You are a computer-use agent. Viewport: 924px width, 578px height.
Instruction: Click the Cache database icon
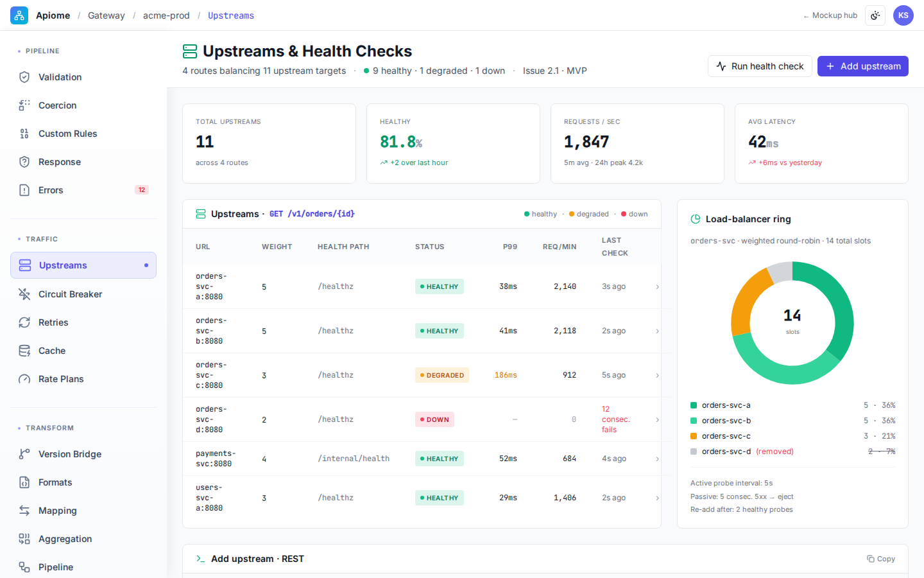(24, 351)
